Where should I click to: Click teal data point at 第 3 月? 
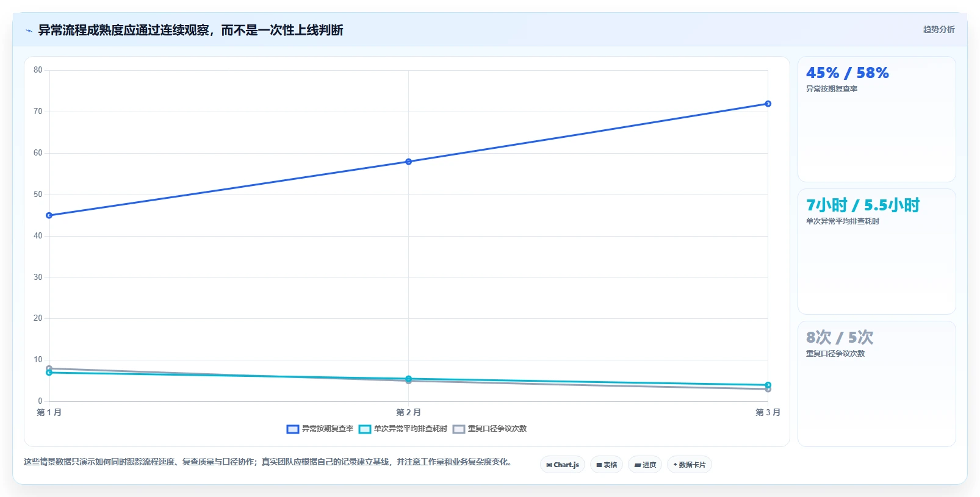pos(768,385)
